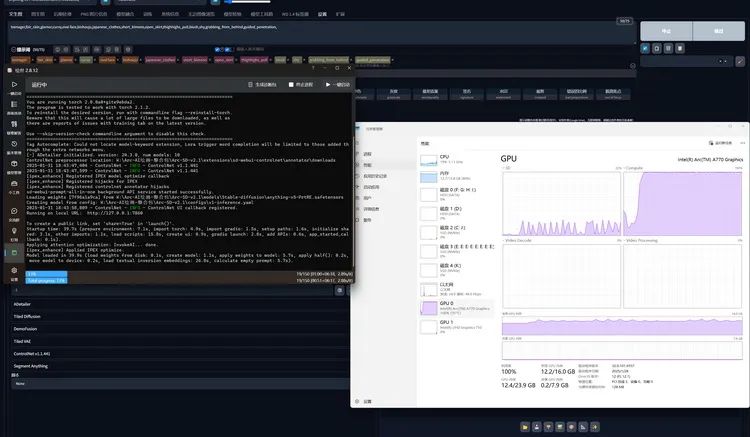This screenshot has height=437, width=750.
Task: Toggle the terminate process checkbox
Action: coord(292,85)
